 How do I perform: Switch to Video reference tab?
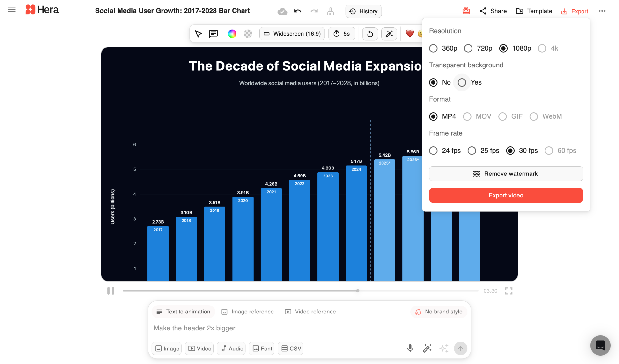[x=310, y=312]
